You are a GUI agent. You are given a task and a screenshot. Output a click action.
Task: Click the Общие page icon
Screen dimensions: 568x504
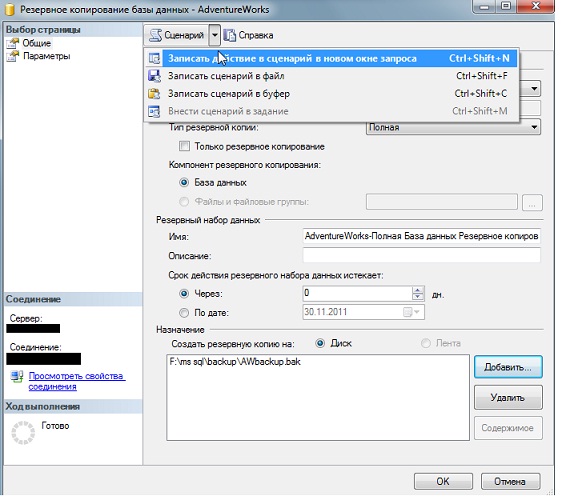13,43
